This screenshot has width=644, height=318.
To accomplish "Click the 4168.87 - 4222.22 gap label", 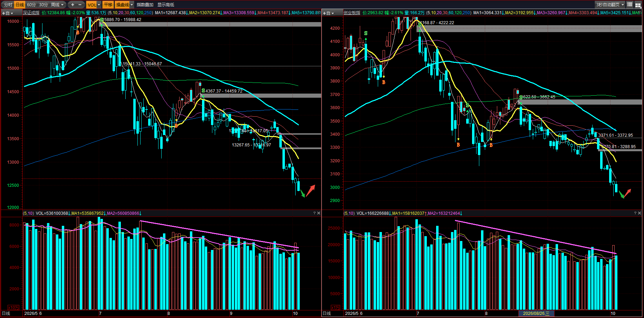I will coord(437,23).
